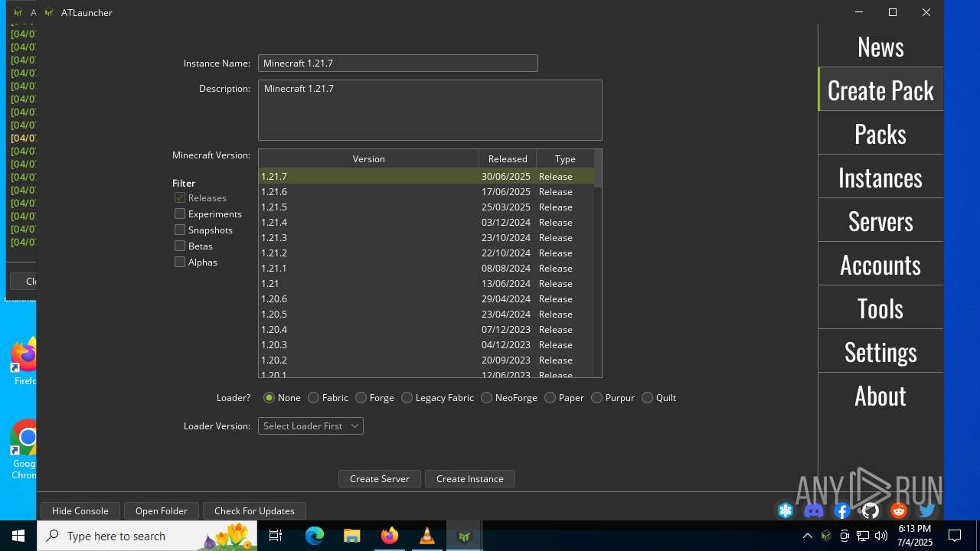The width and height of the screenshot is (980, 551).
Task: Open the GitHub link icon
Action: (871, 510)
